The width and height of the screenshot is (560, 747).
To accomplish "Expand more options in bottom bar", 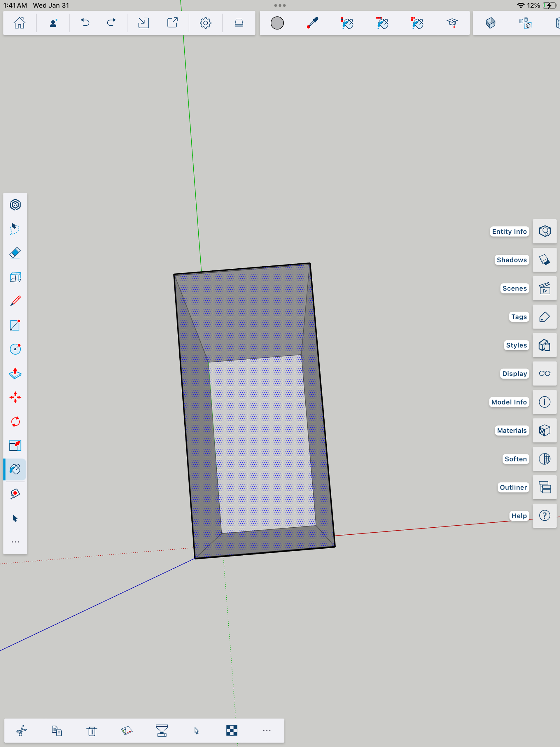I will (267, 730).
